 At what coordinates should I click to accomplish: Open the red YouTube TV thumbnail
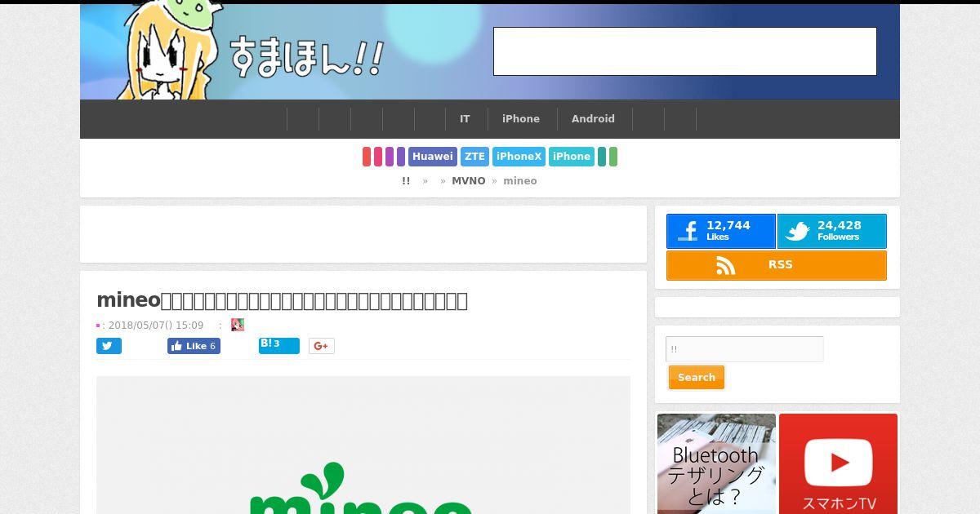tap(838, 463)
